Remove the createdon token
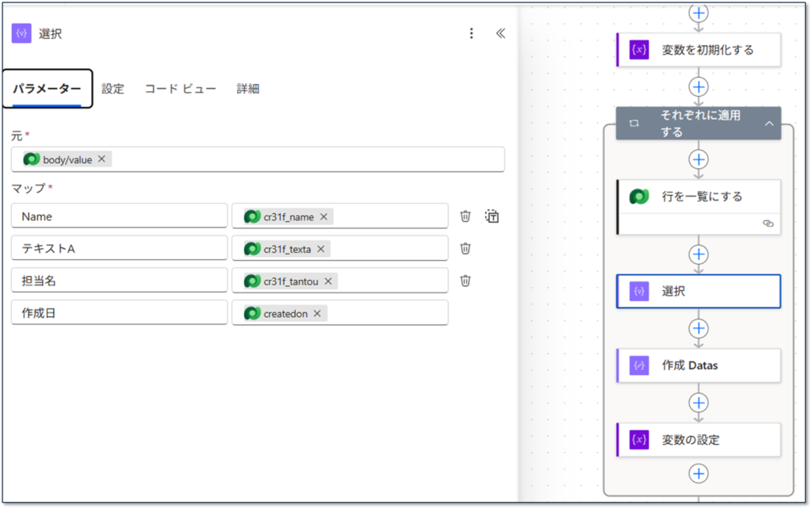The height and width of the screenshot is (509, 812). coord(317,313)
